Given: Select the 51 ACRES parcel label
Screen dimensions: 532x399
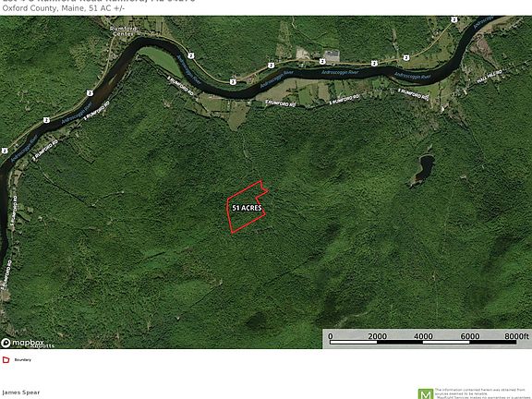Looking at the screenshot, I should (x=247, y=208).
